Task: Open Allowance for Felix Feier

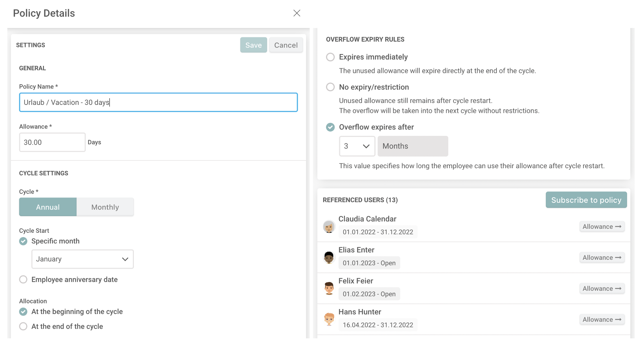Action: tap(601, 289)
